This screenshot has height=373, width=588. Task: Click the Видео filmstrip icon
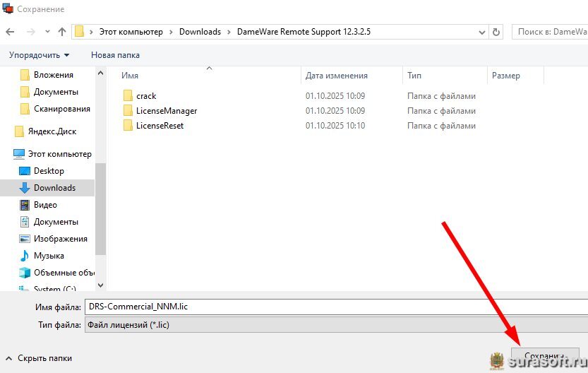(x=25, y=205)
